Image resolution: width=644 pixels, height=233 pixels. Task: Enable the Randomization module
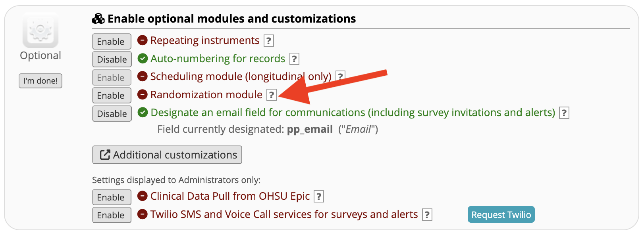tap(112, 95)
